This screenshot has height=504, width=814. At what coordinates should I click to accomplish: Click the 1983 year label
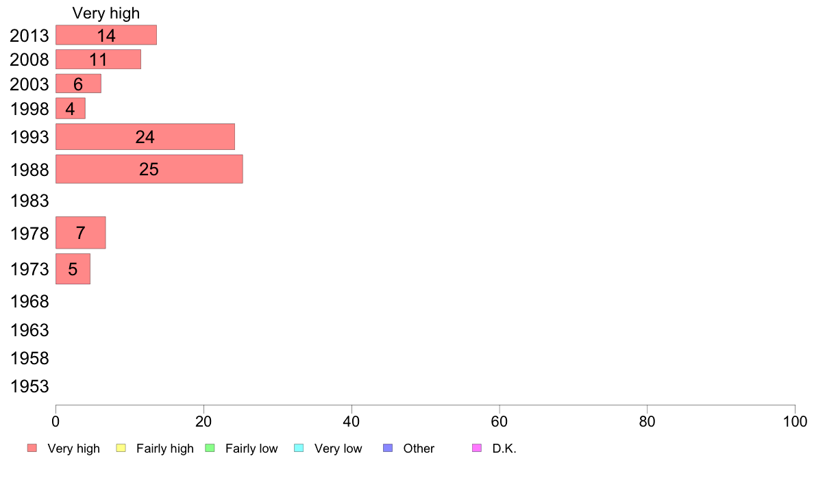[x=29, y=201]
